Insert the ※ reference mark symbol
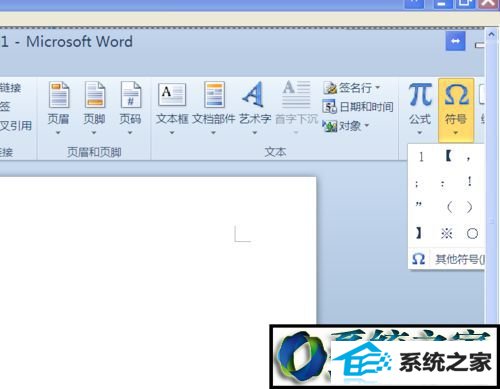The width and height of the screenshot is (500, 389). [446, 233]
